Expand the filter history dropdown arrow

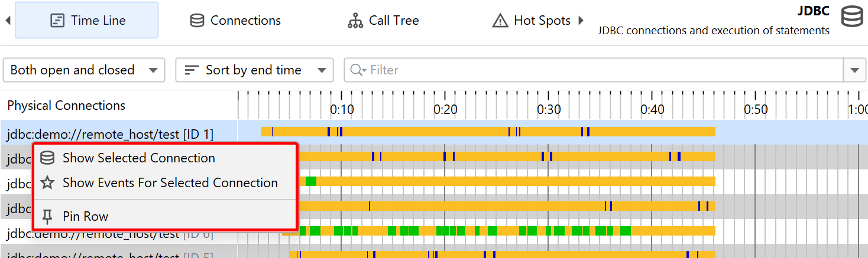point(854,70)
